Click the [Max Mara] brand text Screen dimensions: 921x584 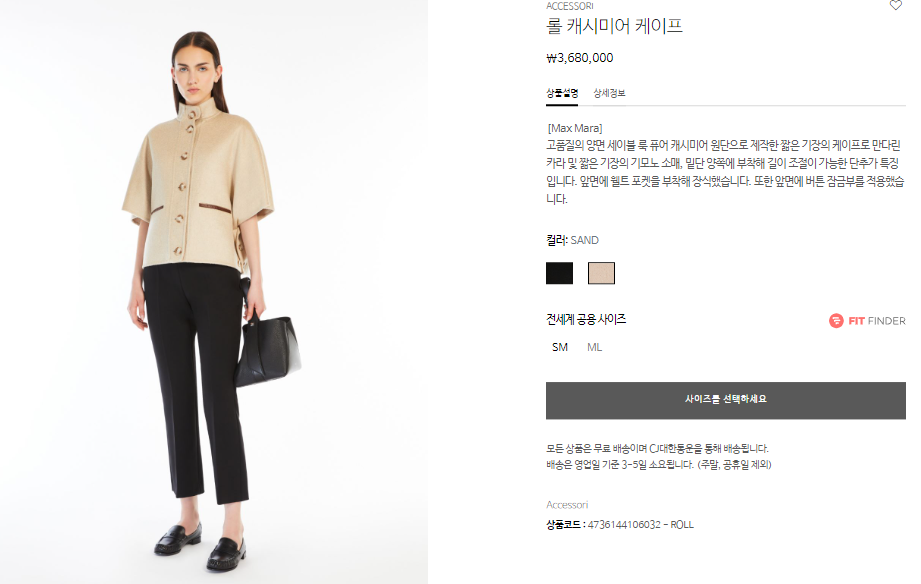(x=575, y=128)
